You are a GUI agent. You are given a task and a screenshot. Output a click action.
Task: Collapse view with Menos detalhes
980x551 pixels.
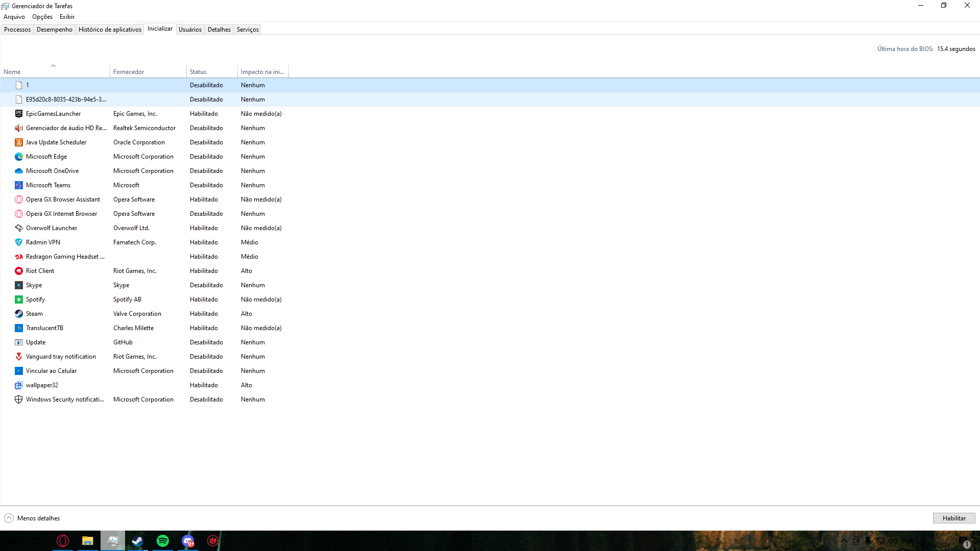(32, 518)
